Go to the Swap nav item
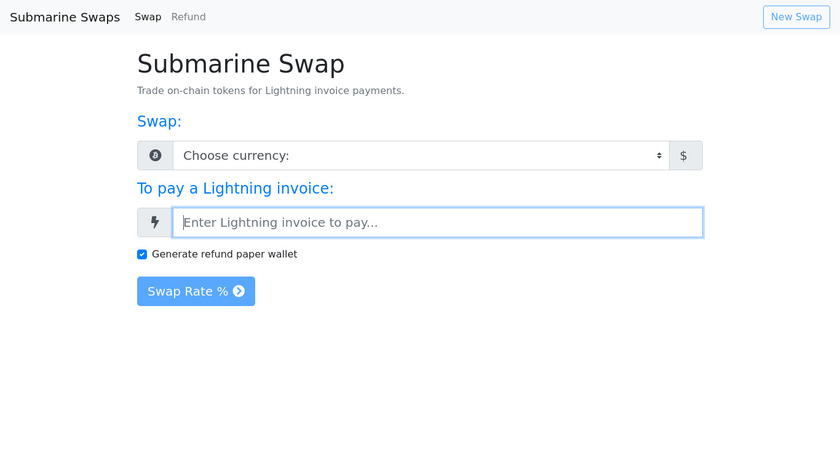 pyautogui.click(x=147, y=17)
